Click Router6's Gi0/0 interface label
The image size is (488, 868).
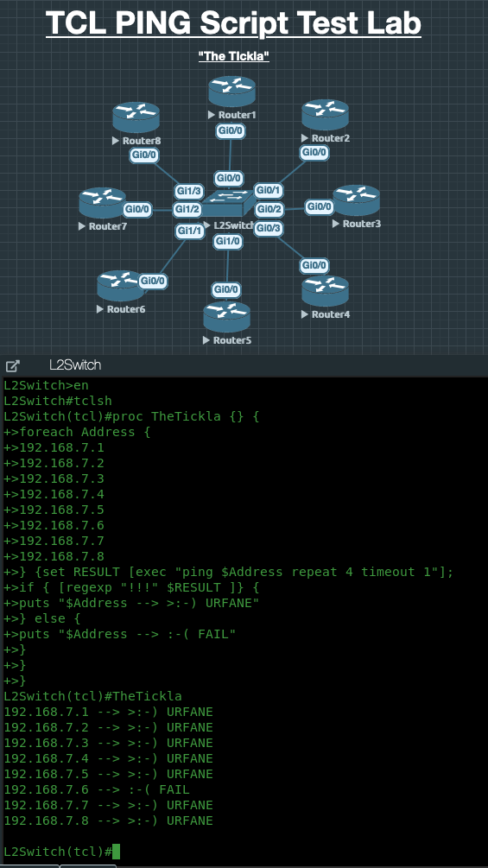[x=153, y=282]
